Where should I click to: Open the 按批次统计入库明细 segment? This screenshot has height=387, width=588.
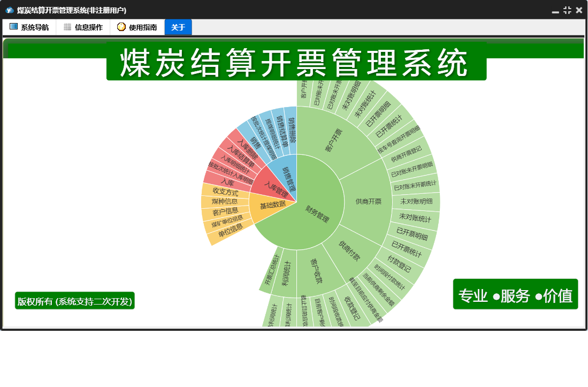pyautogui.click(x=231, y=172)
